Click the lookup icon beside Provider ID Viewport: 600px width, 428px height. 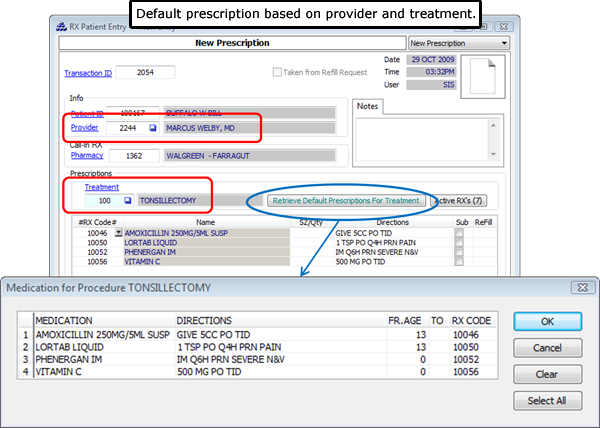coord(153,129)
